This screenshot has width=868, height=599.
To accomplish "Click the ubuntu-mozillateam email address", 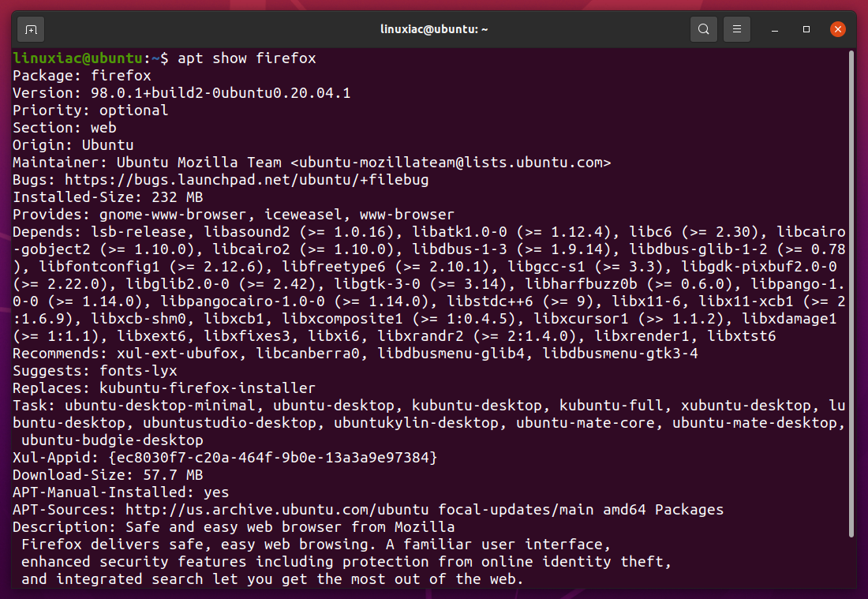I will [x=451, y=163].
